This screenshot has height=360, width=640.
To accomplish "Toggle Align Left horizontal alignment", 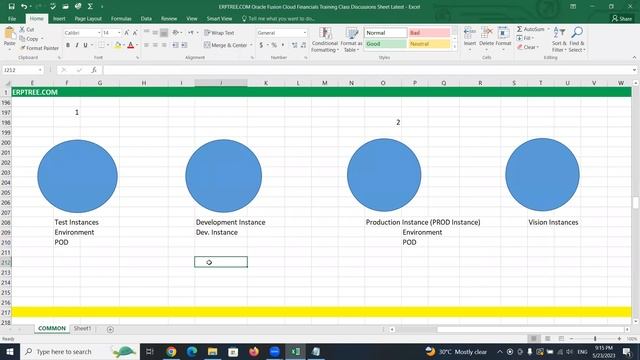I will click(146, 45).
